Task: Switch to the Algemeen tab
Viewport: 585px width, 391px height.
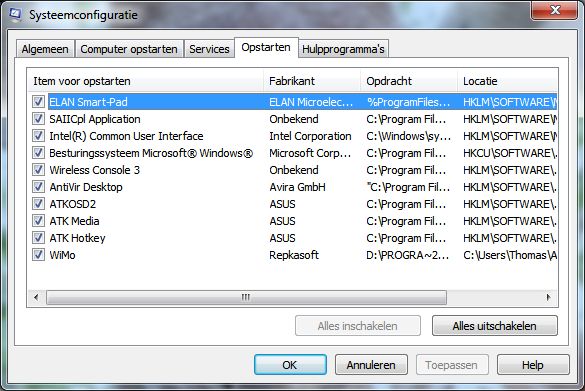Action: (x=45, y=49)
